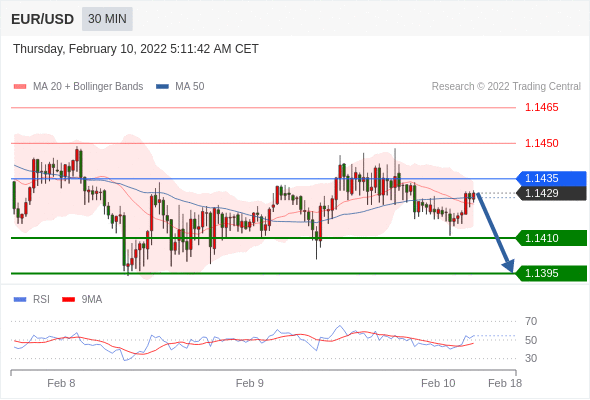Click the Feb 9 date axis marker

point(249,383)
